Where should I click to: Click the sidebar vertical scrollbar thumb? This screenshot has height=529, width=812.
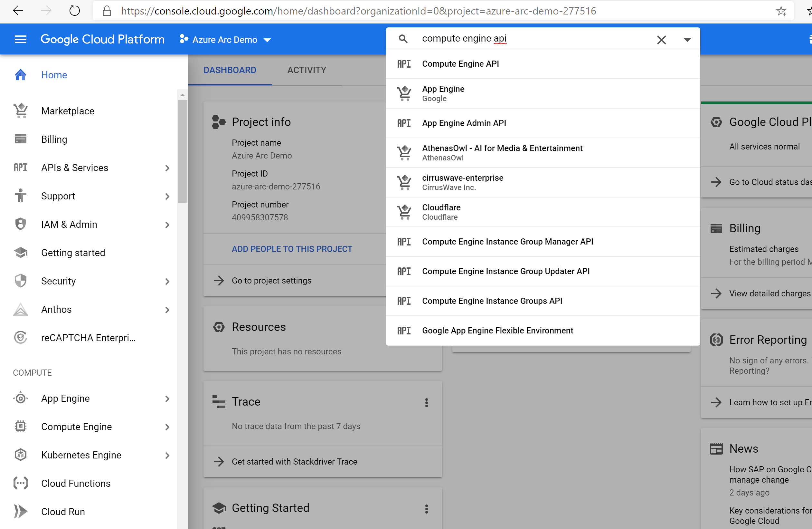183,151
